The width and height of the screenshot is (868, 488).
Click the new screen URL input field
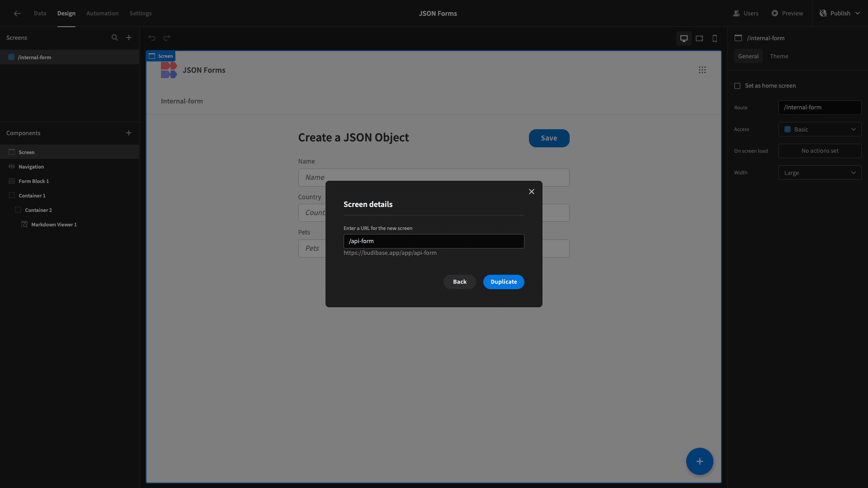(x=434, y=241)
